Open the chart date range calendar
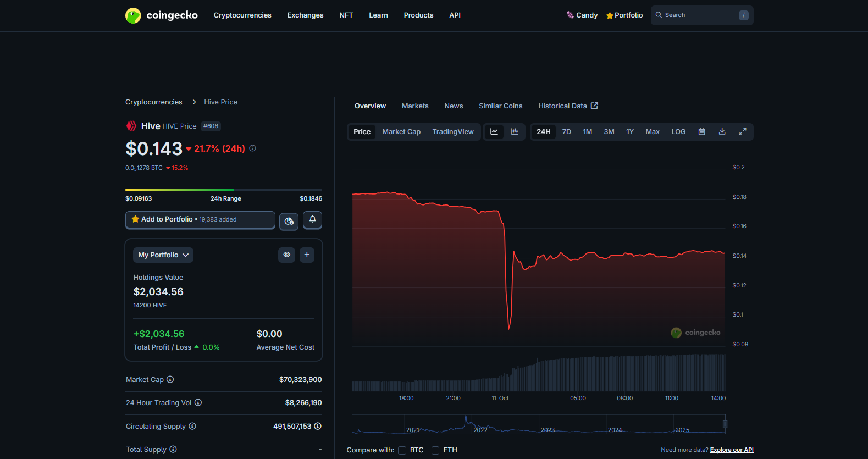The image size is (868, 459). (701, 132)
